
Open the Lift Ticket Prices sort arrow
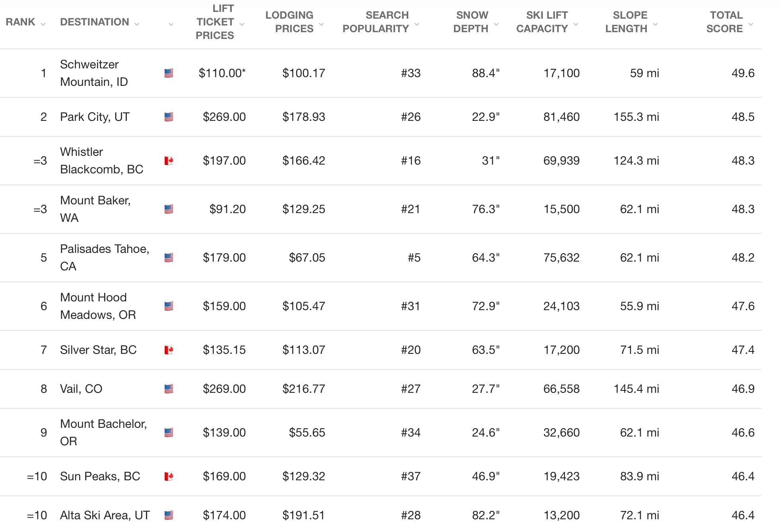(x=242, y=24)
